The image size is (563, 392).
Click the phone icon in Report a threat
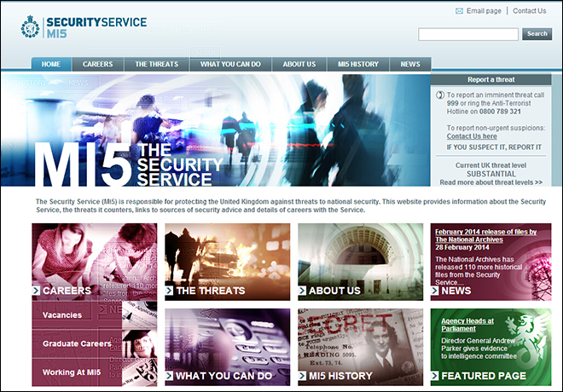(x=440, y=95)
